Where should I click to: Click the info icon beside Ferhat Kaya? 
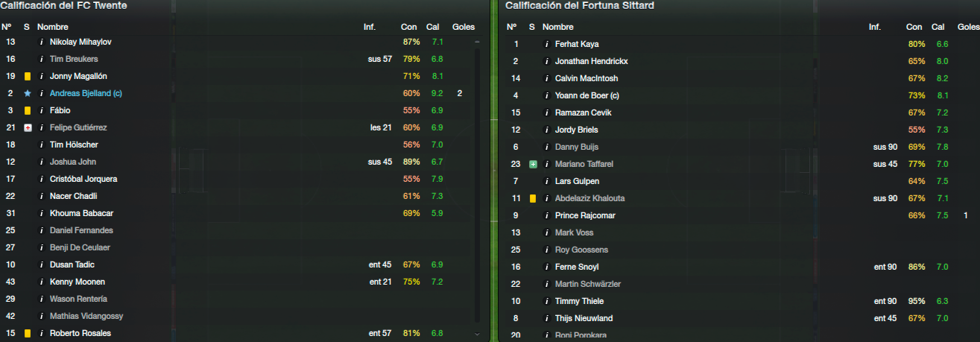pos(547,44)
